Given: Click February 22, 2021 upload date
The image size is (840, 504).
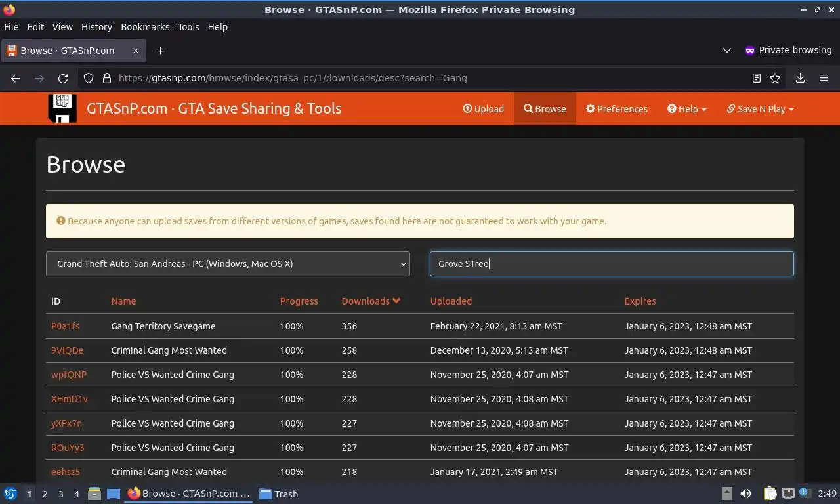Looking at the screenshot, I should click(496, 326).
